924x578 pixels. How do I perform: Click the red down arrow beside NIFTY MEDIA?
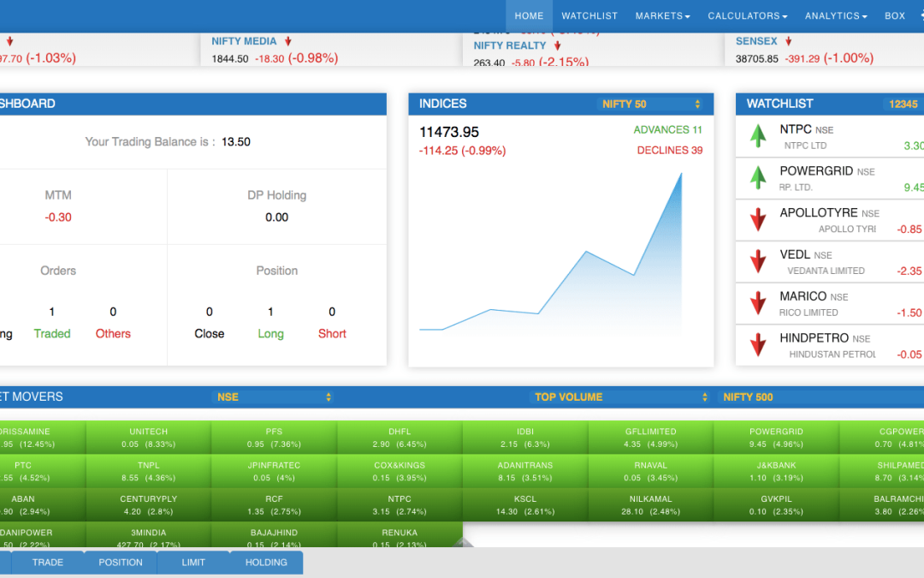[288, 41]
